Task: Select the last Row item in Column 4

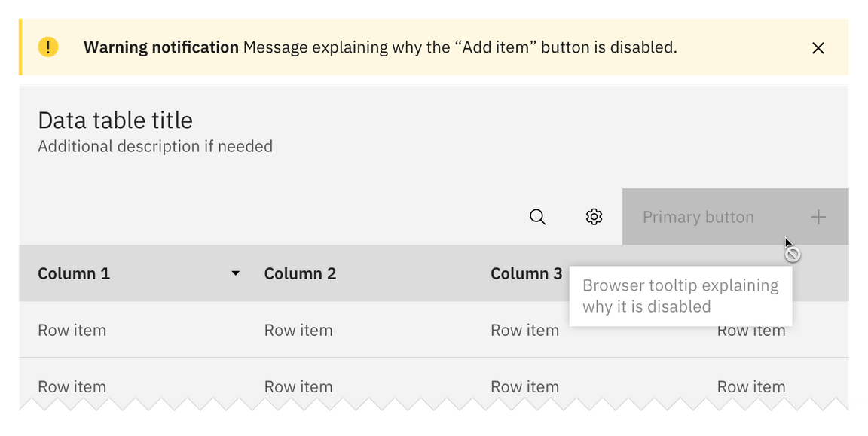Action: coord(751,386)
